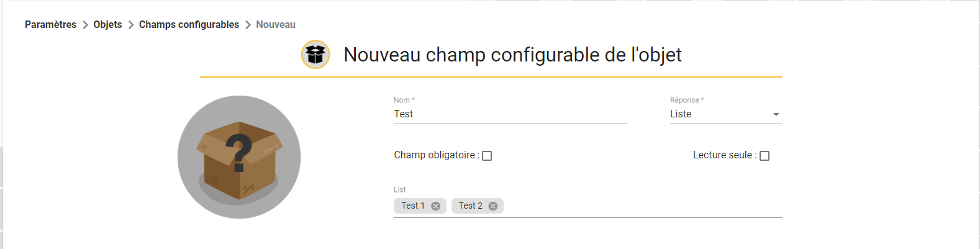Expand the Réponse dropdown arrow
The width and height of the screenshot is (980, 249).
pos(776,114)
